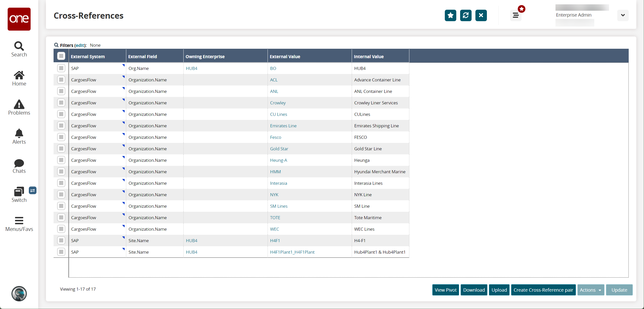The image size is (644, 309).
Task: Click Create Cross-Reference pair button
Action: [x=543, y=290]
